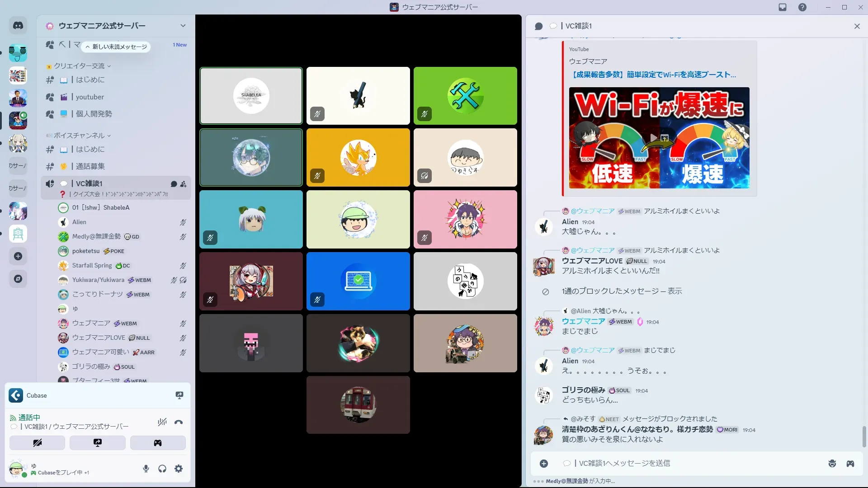Click the VC雑談1 message input field
Screen dimensions: 868x488
[678, 464]
